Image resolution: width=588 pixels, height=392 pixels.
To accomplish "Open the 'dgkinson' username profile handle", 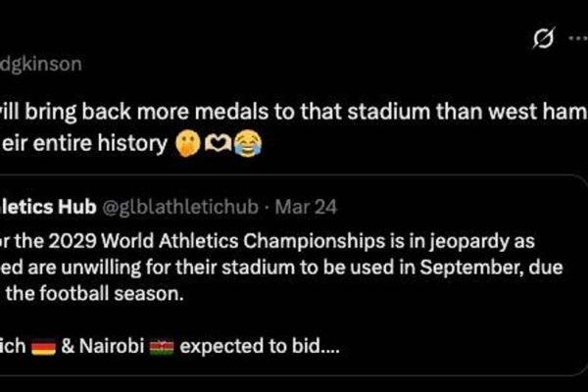I will (x=40, y=65).
